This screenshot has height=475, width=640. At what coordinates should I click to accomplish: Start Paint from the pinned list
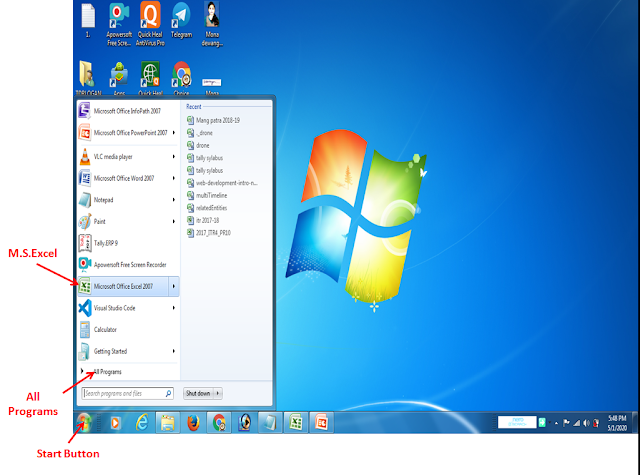tap(124, 222)
